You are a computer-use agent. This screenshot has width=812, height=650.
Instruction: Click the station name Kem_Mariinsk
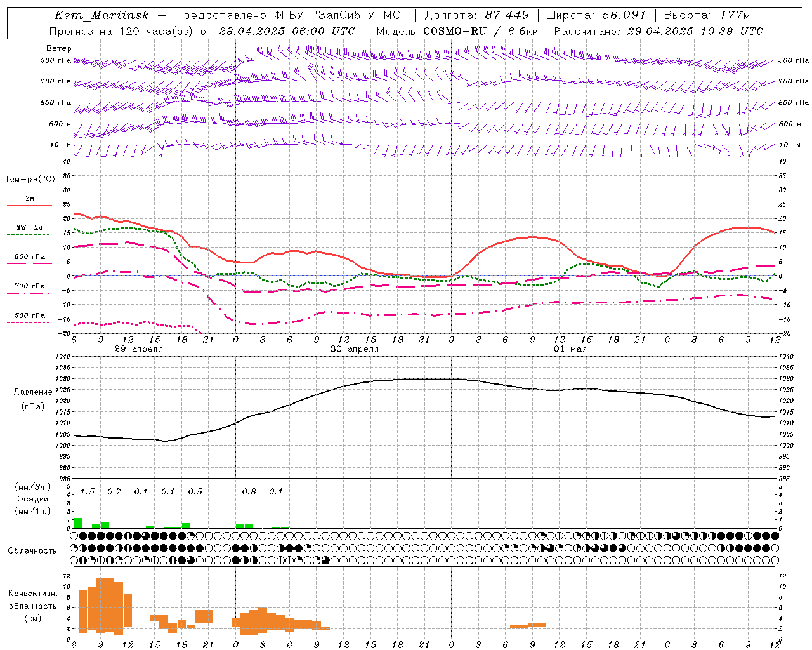(x=101, y=15)
